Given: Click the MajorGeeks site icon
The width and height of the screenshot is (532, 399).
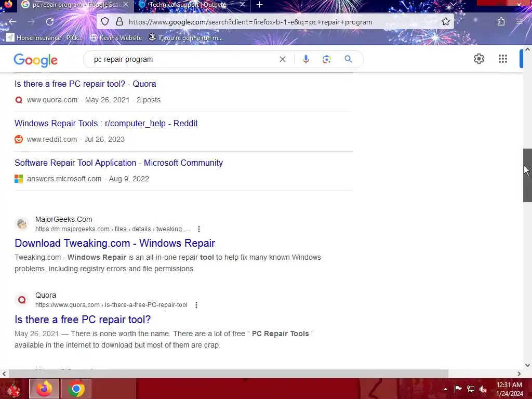Looking at the screenshot, I should click(x=22, y=224).
